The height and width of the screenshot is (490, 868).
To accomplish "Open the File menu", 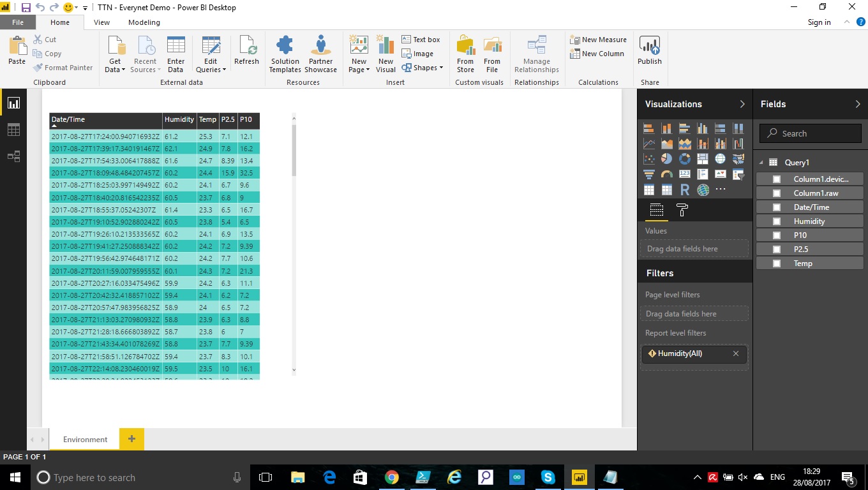I will point(18,22).
